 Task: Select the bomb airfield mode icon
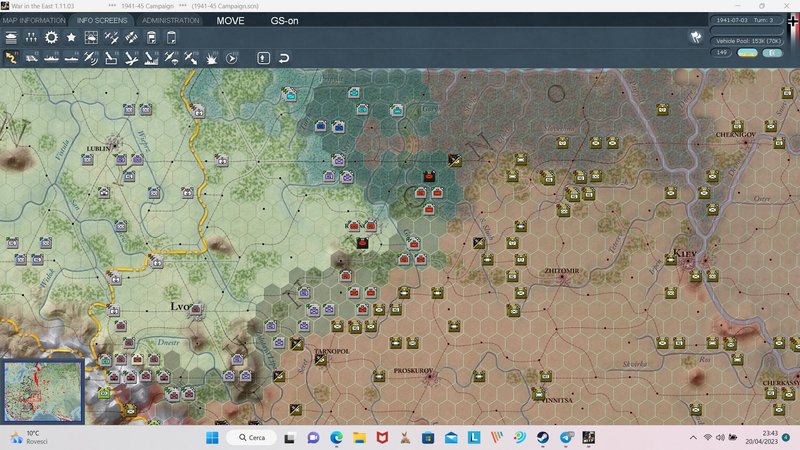(131, 58)
